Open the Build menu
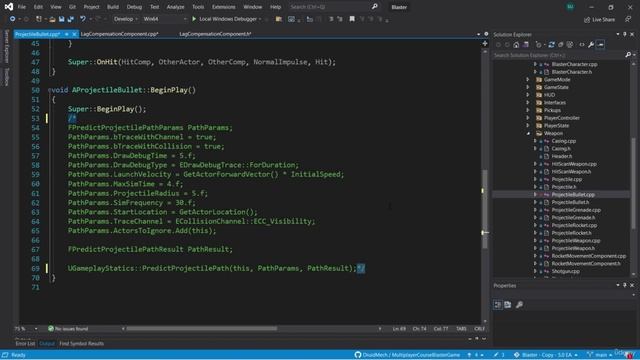The height and width of the screenshot is (360, 640). pyautogui.click(x=113, y=7)
